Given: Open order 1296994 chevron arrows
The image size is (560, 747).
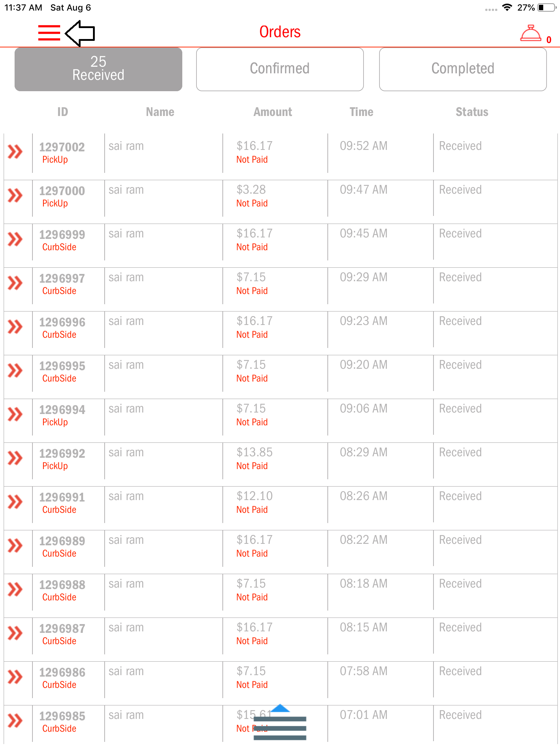Looking at the screenshot, I should 15,414.
